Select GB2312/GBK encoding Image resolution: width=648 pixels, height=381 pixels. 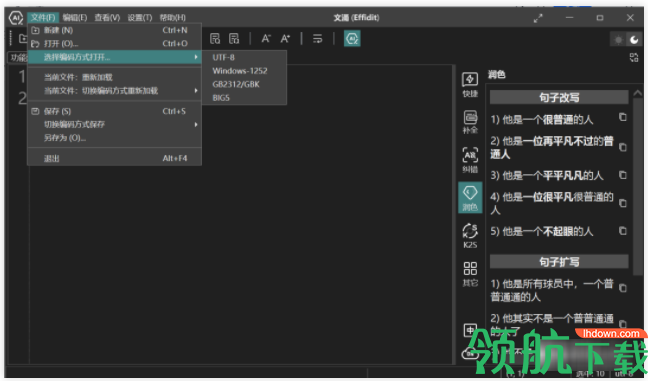click(244, 84)
